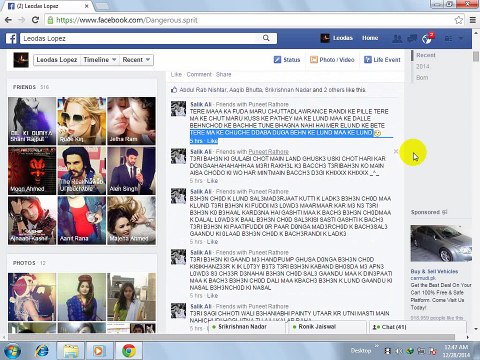Open the Timeline dropdown
This screenshot has width=480, height=360.
coord(100,60)
